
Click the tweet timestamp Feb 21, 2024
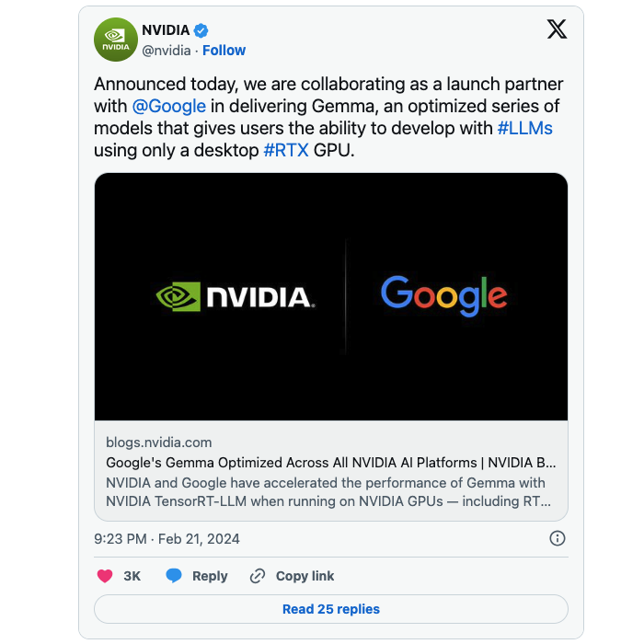167,539
